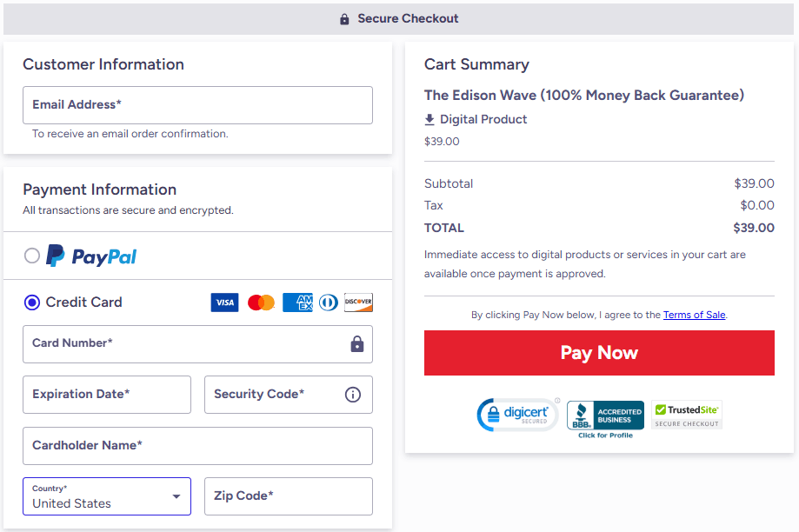The height and width of the screenshot is (532, 799).
Task: Click for Profile under BBB badge
Action: tap(604, 435)
